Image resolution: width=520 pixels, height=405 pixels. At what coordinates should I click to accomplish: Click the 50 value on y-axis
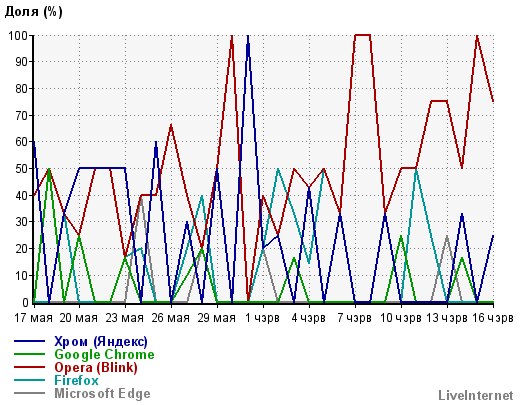tap(22, 168)
